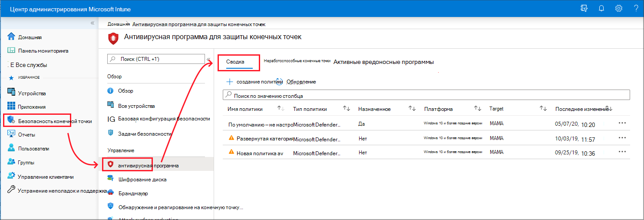Collapse the secondary menu pane chevron

208,59
